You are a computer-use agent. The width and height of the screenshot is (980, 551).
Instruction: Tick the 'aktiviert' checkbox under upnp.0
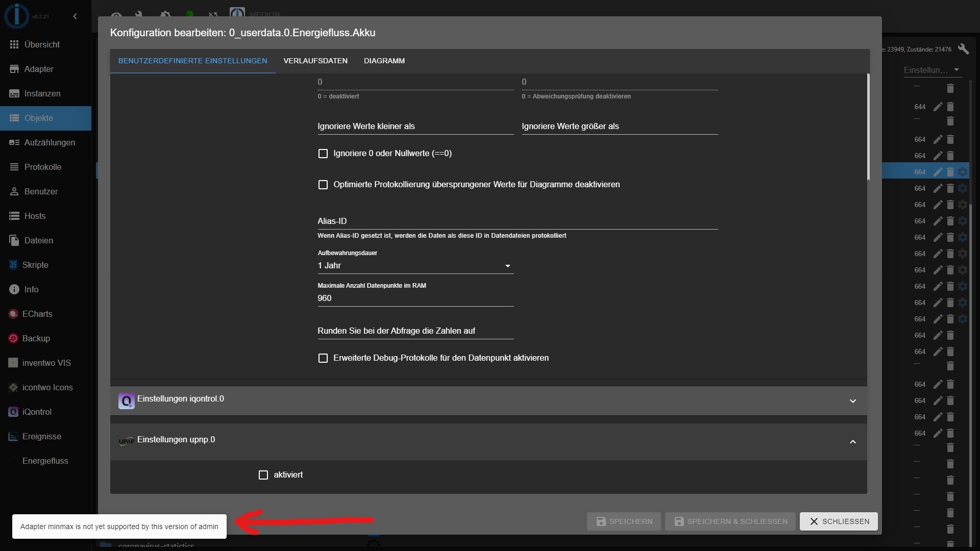[x=263, y=475]
